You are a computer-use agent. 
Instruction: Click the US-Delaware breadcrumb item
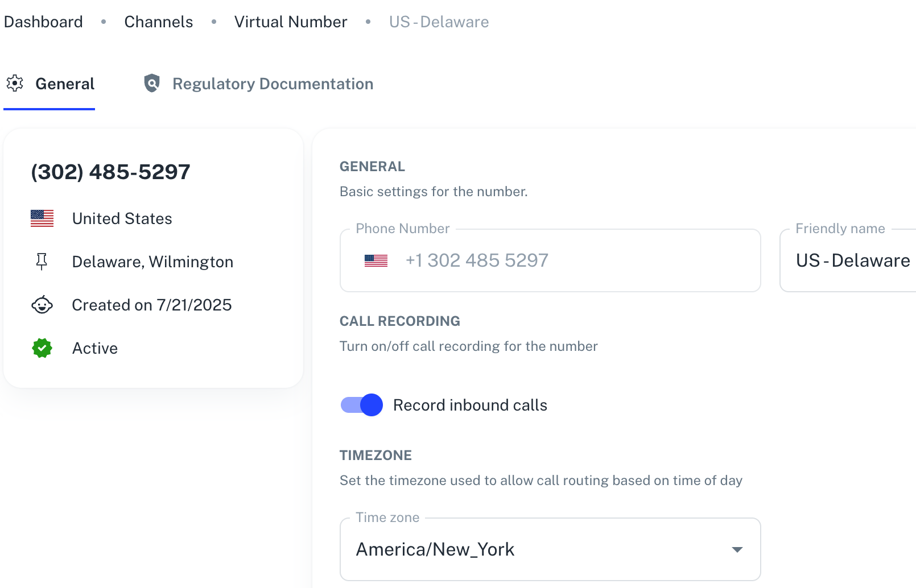[x=439, y=22]
